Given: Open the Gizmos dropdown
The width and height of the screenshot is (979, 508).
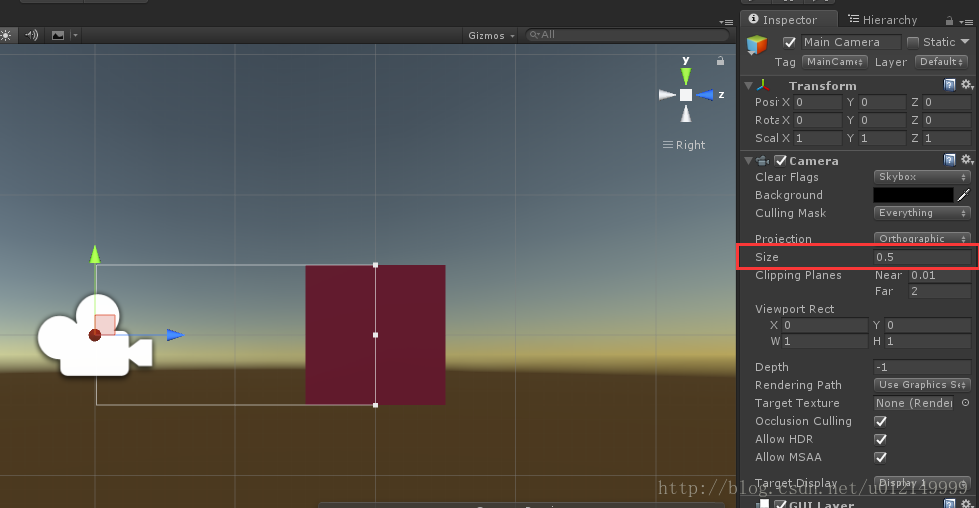Looking at the screenshot, I should click(x=491, y=36).
